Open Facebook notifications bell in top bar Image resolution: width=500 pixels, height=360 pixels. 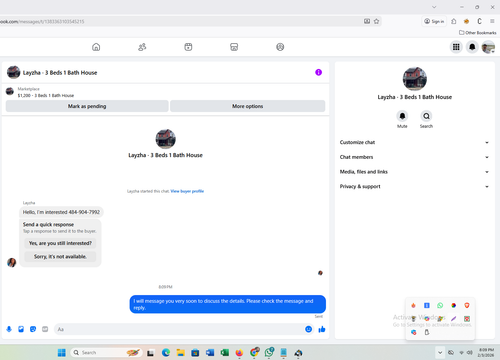pyautogui.click(x=472, y=47)
